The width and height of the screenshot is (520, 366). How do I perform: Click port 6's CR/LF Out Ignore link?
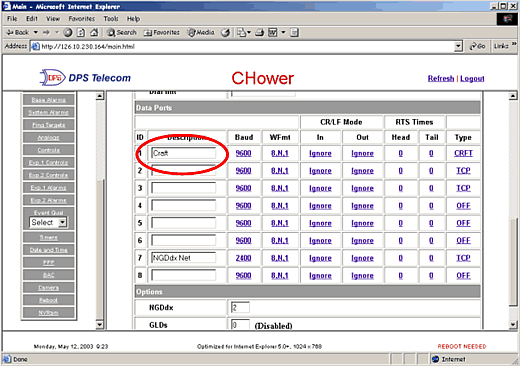click(362, 241)
